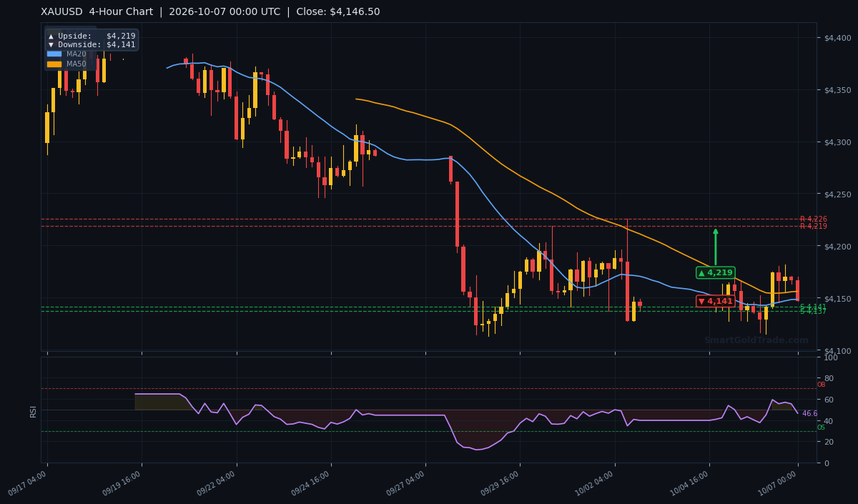Click the Upside: $4,219 legend line
Image resolution: width=858 pixels, height=504 pixels.
pyautogui.click(x=92, y=36)
